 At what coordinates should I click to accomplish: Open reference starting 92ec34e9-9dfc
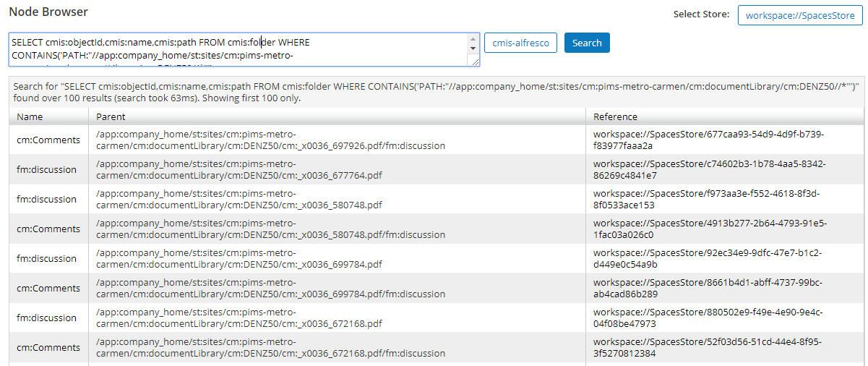(x=708, y=258)
